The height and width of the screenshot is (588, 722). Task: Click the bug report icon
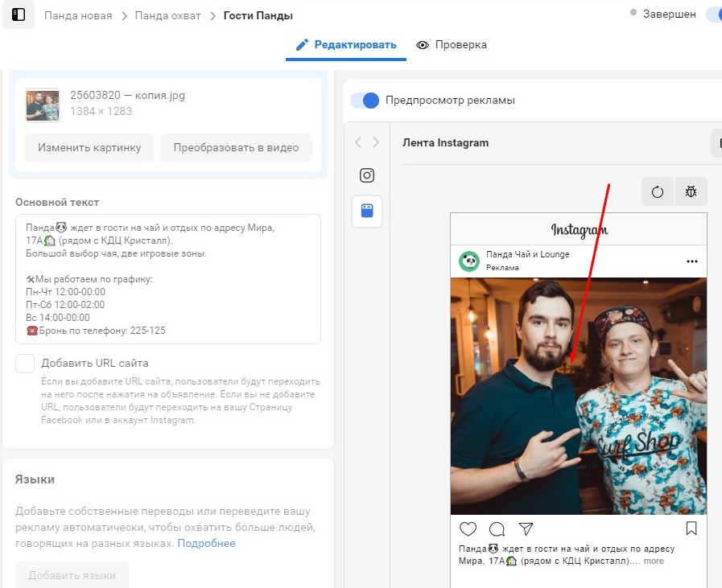[x=691, y=192]
